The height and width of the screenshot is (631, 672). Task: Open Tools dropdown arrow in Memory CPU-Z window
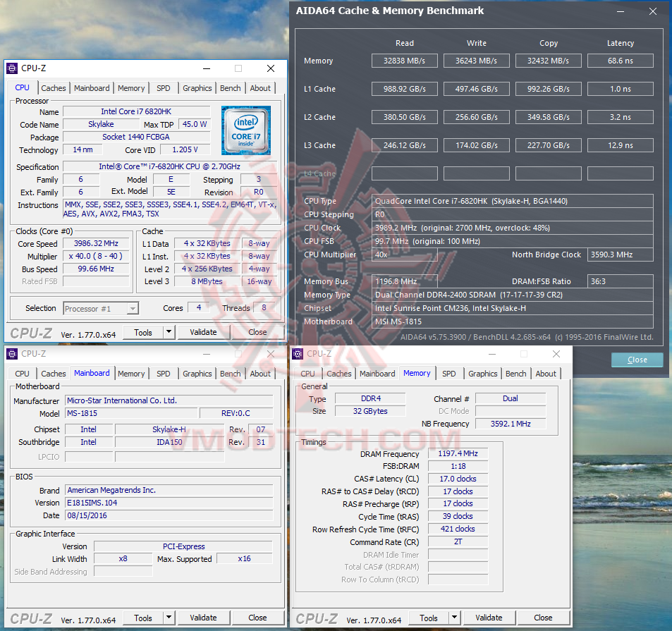click(454, 618)
